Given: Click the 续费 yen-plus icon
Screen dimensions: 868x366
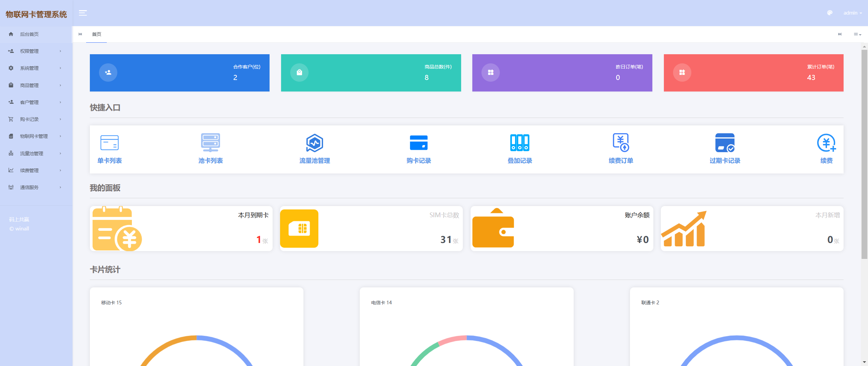Looking at the screenshot, I should pos(826,143).
